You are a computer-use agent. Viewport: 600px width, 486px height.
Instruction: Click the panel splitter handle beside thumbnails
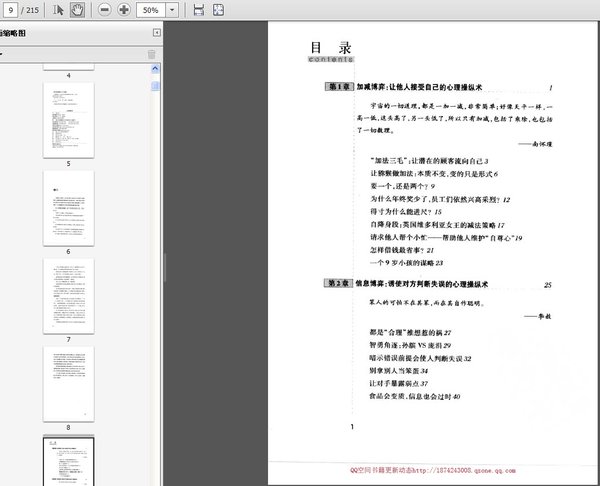click(165, 268)
